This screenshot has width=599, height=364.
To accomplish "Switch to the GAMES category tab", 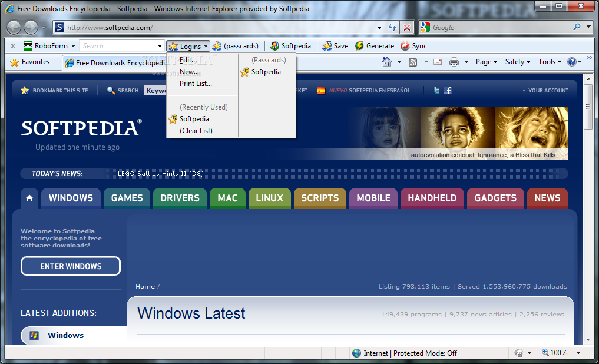I will [127, 198].
